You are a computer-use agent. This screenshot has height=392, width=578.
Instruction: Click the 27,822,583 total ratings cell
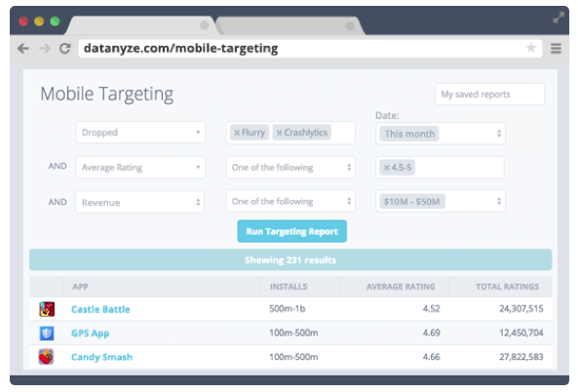coord(521,357)
